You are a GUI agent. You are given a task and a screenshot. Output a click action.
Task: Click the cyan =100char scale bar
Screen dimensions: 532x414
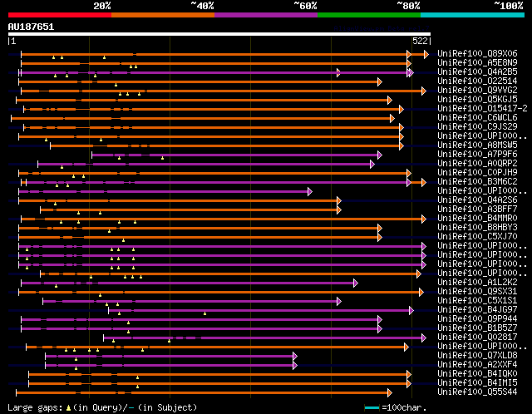click(x=372, y=407)
